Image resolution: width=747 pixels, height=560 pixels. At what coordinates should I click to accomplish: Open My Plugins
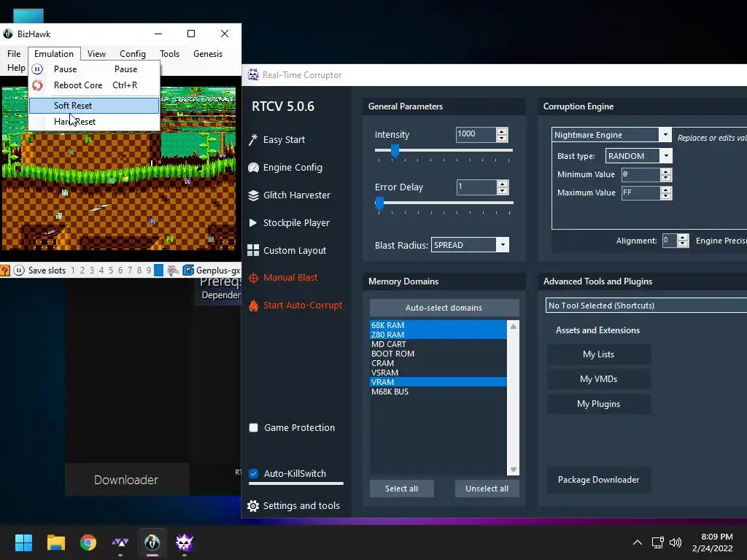pyautogui.click(x=598, y=404)
